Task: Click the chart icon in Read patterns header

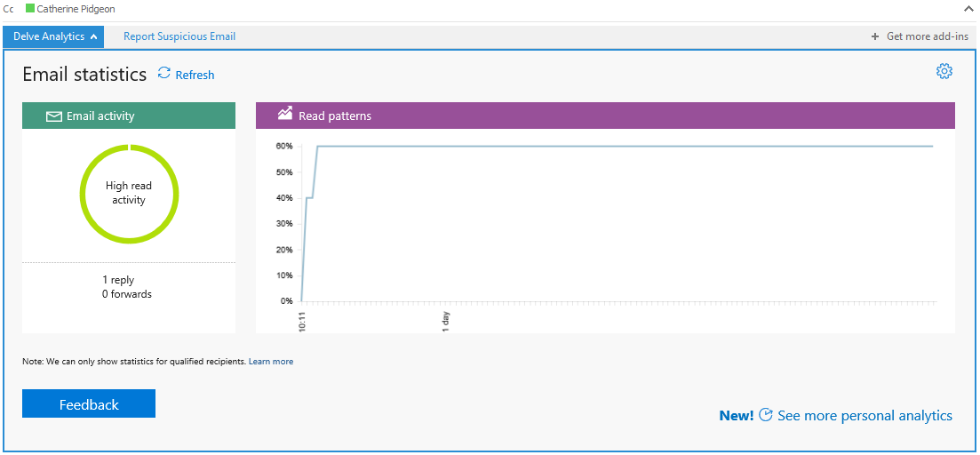Action: pyautogui.click(x=285, y=113)
